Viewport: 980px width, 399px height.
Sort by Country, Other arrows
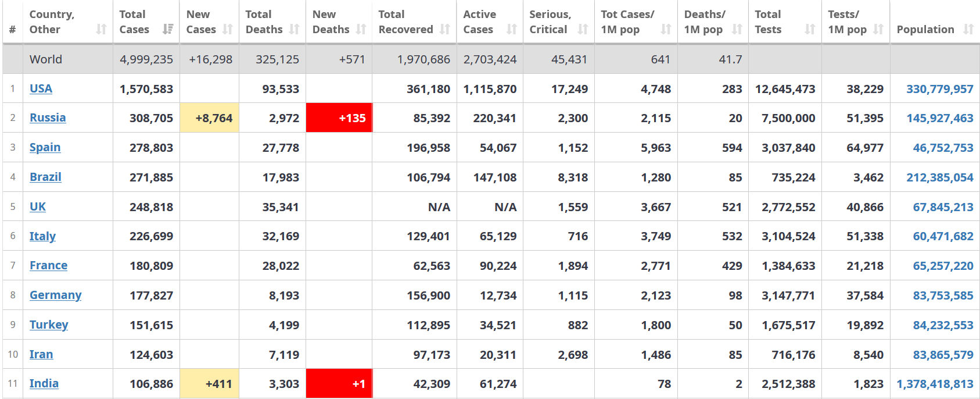[x=102, y=29]
